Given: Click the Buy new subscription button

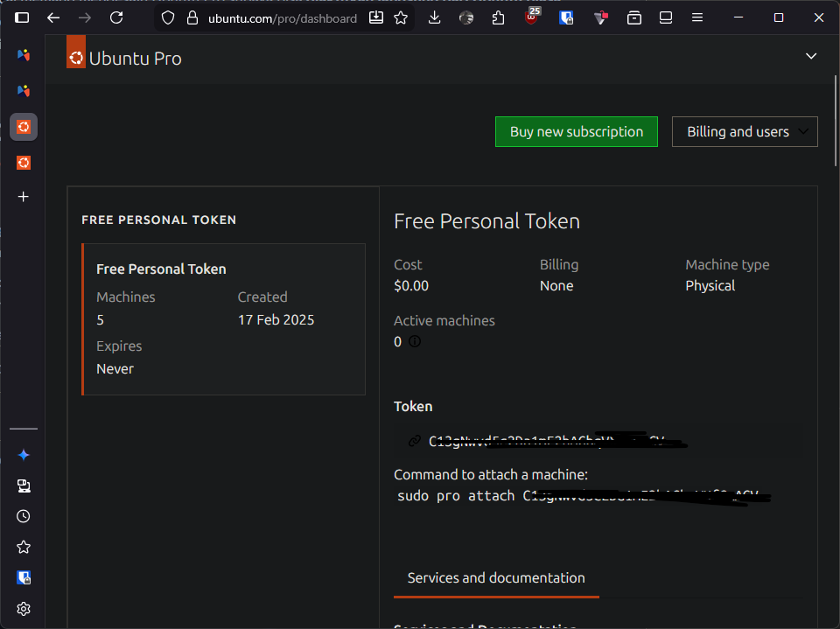Looking at the screenshot, I should pyautogui.click(x=576, y=132).
